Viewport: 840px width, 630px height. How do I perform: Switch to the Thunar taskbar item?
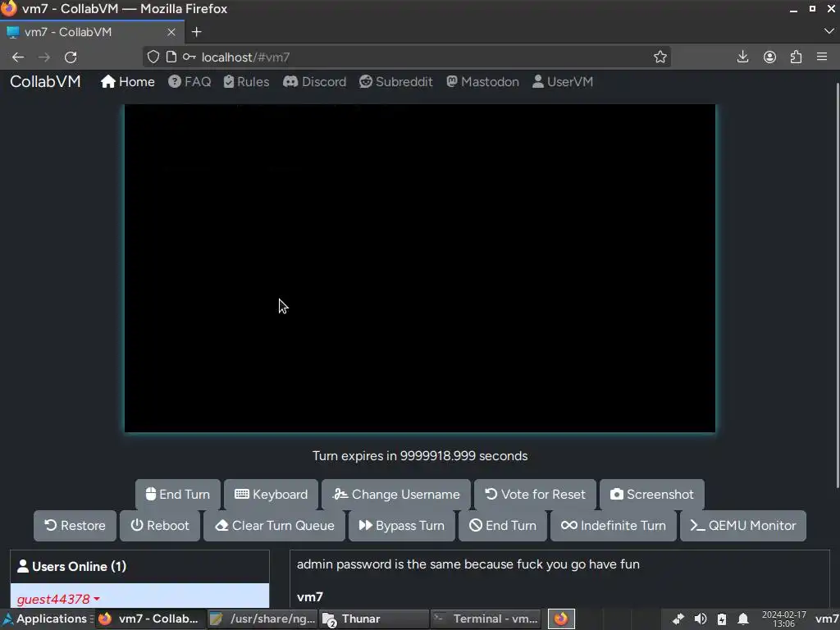(373, 619)
